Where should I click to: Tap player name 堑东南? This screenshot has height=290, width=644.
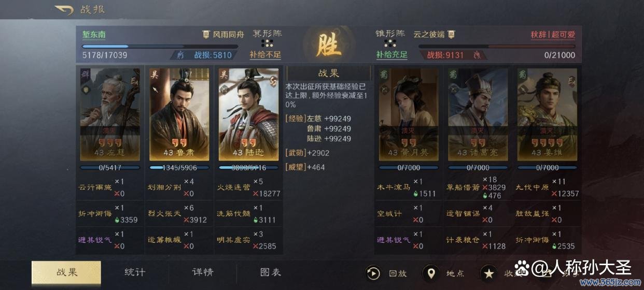click(94, 35)
